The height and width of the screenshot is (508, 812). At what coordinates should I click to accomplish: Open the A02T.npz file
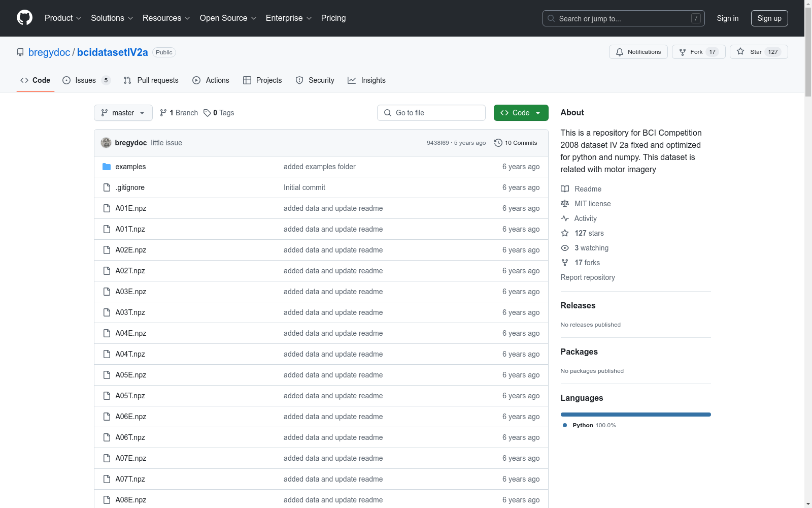click(130, 271)
